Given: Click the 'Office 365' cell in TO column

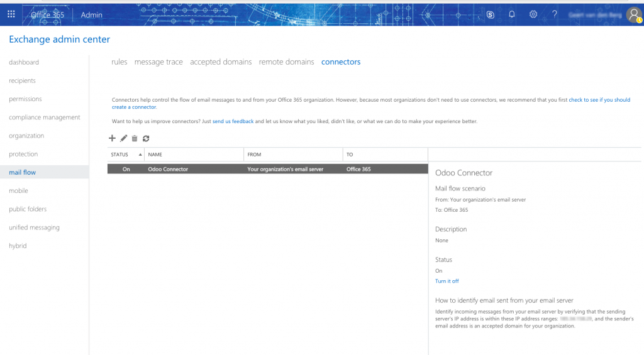Looking at the screenshot, I should tap(358, 169).
